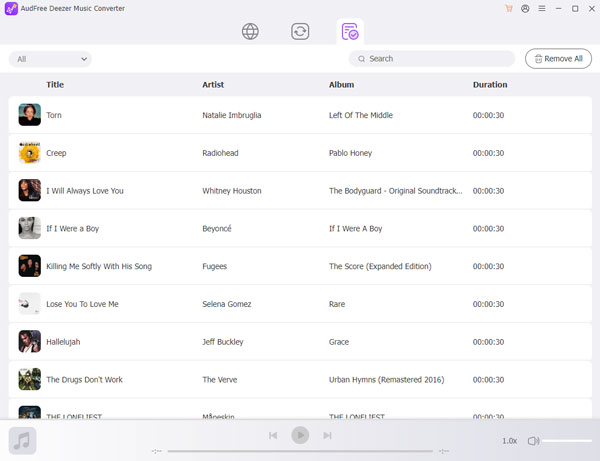Click artist name Beyoncé
Screen dimensions: 600x461
click(x=217, y=229)
